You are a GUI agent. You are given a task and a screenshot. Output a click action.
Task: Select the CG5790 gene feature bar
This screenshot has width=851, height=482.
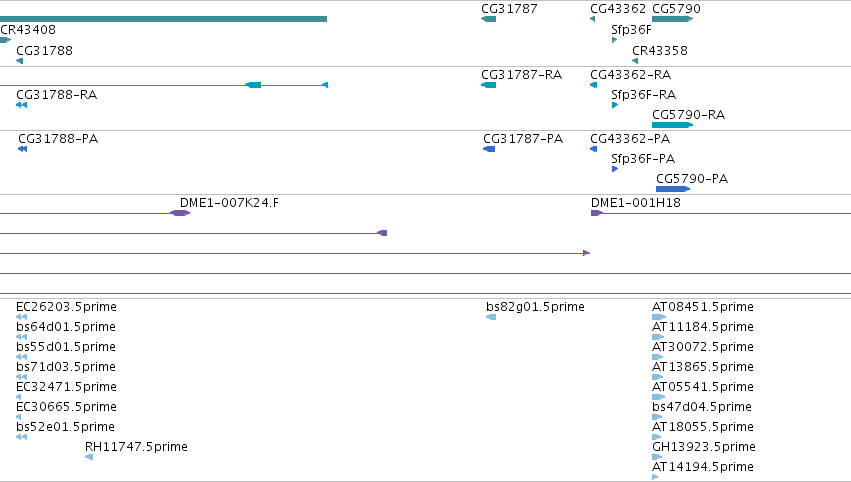click(x=672, y=19)
